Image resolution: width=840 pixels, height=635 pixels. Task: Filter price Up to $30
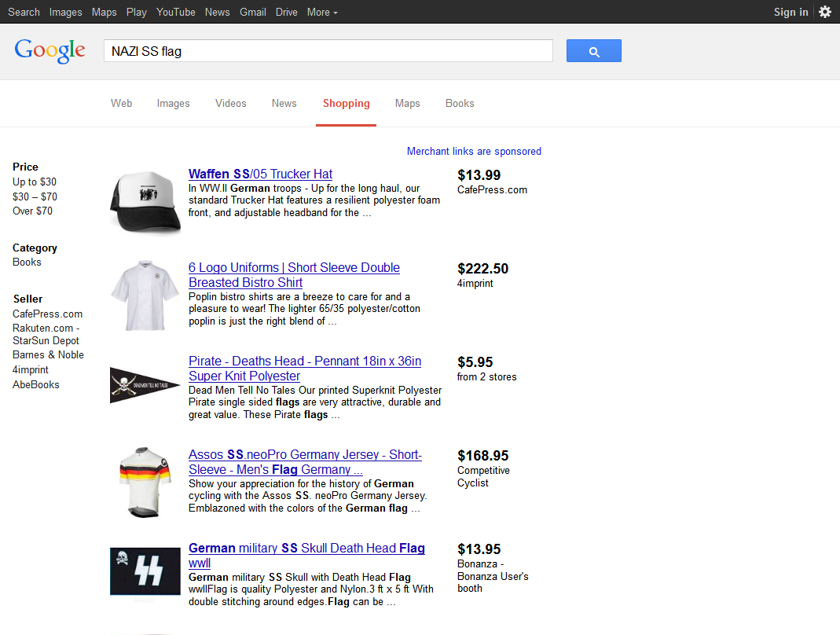point(35,182)
